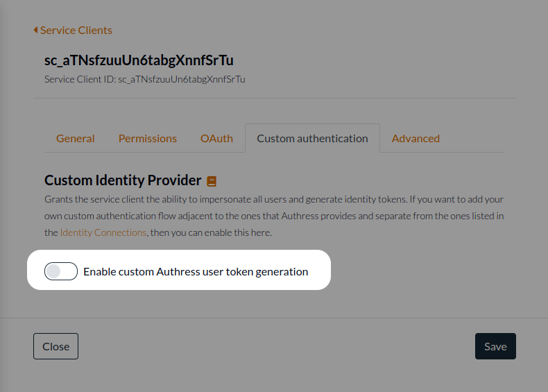The height and width of the screenshot is (392, 548).
Task: Open the Custom Identity Provider documentation book icon
Action: pos(212,181)
